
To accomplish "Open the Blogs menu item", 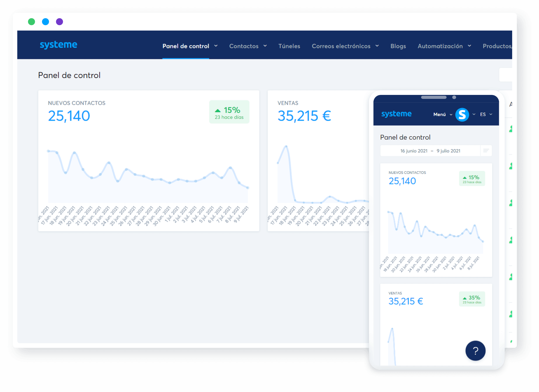I will tap(398, 46).
